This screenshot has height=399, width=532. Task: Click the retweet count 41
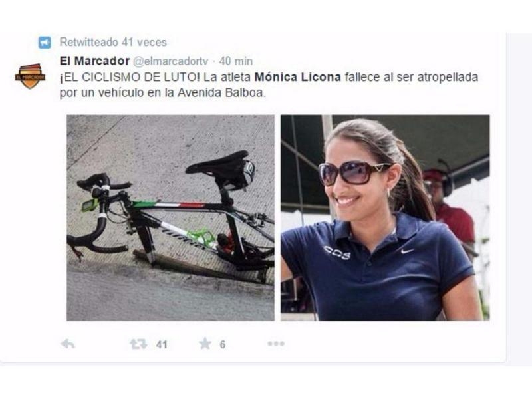tap(162, 345)
